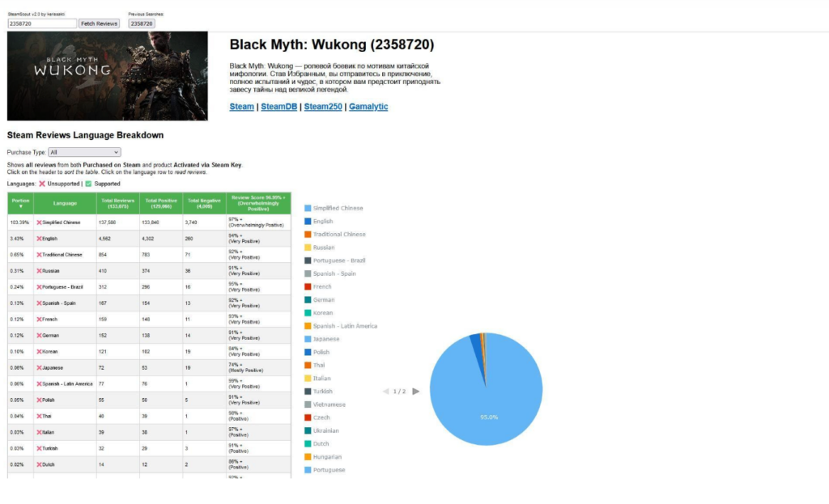The width and height of the screenshot is (829, 504).
Task: Select previous search 2358720 button
Action: 141,23
